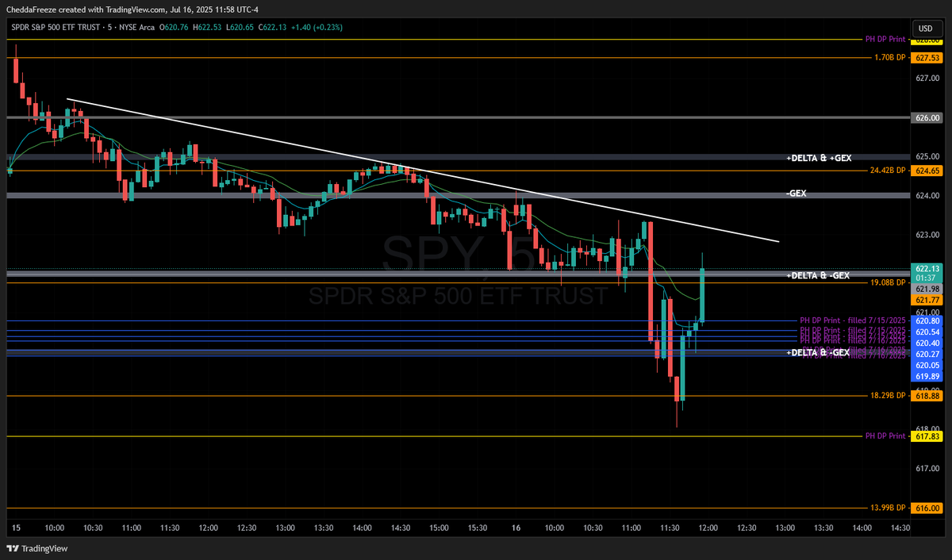Image resolution: width=952 pixels, height=560 pixels.
Task: Select the 24.42B DP line label
Action: click(888, 171)
